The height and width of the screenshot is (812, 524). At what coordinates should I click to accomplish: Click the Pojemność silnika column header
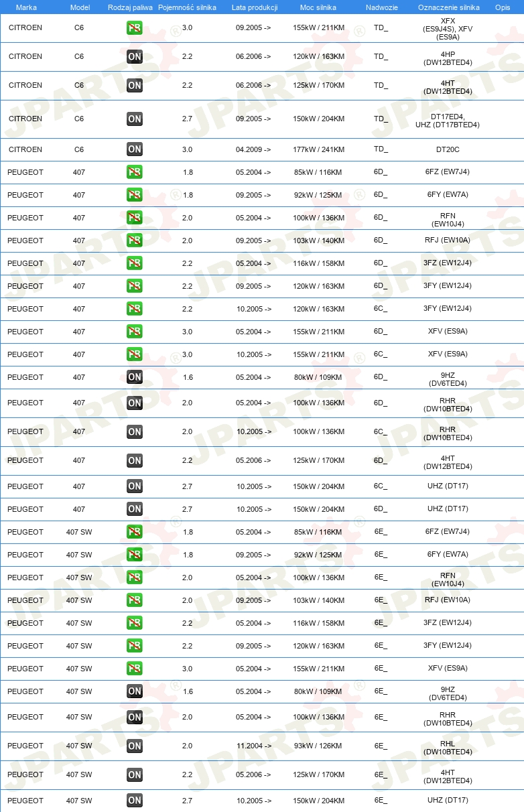187,7
